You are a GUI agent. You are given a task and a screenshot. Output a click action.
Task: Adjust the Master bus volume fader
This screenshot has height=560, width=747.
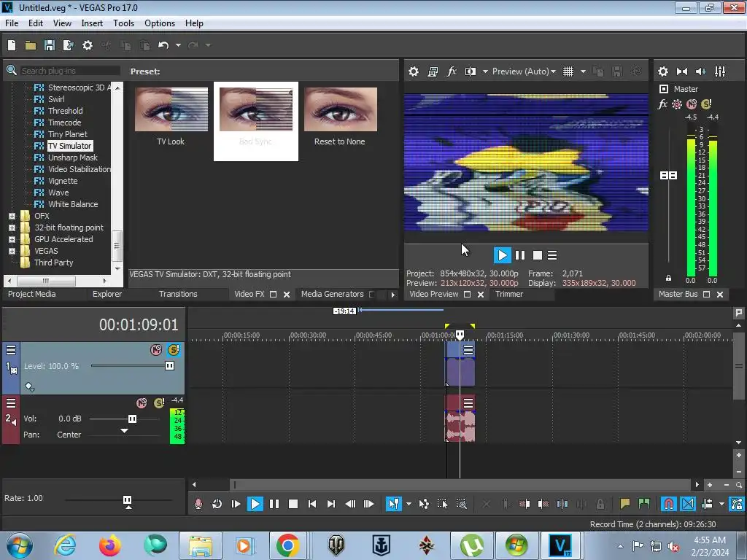coord(668,175)
